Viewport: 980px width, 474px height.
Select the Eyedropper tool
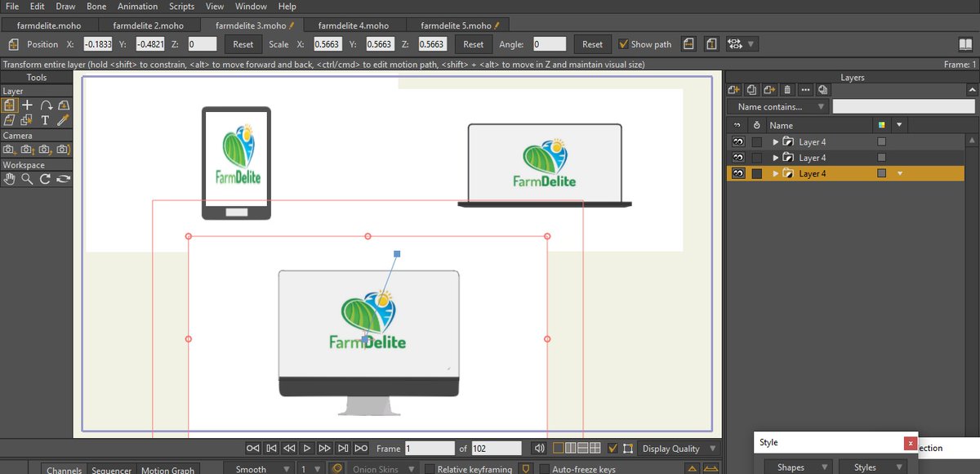click(64, 120)
